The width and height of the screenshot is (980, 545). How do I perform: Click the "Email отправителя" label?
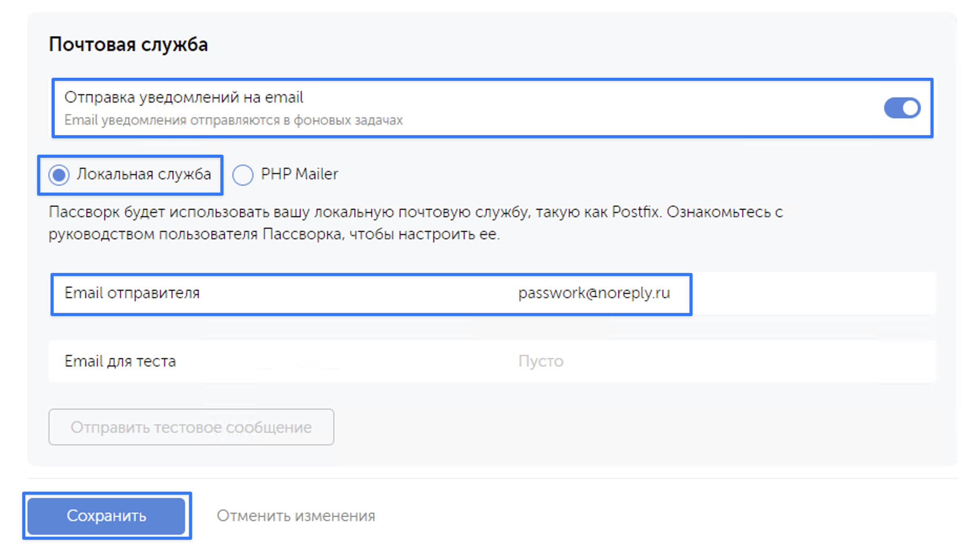coord(132,294)
